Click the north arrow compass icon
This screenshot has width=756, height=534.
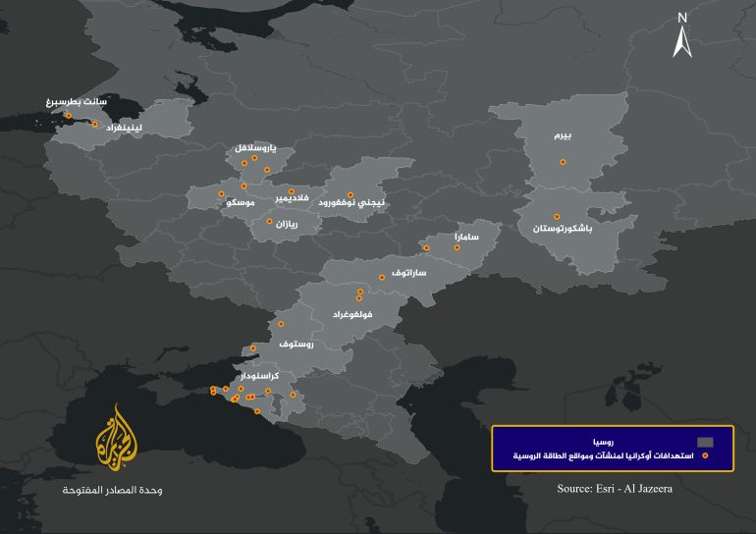[682, 36]
